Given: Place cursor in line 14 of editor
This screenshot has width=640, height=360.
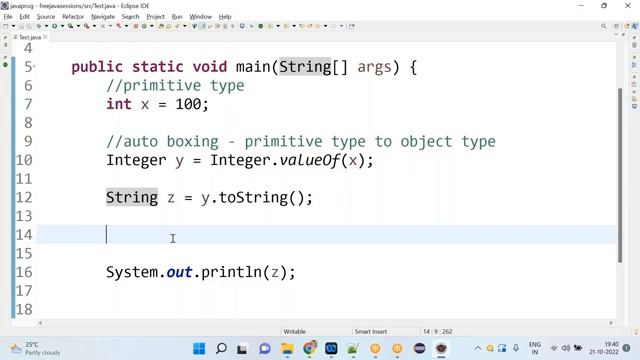Looking at the screenshot, I should pyautogui.click(x=326, y=235).
